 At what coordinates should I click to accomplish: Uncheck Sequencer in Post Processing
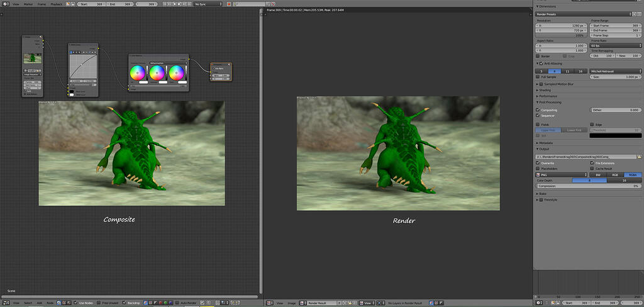click(x=538, y=116)
